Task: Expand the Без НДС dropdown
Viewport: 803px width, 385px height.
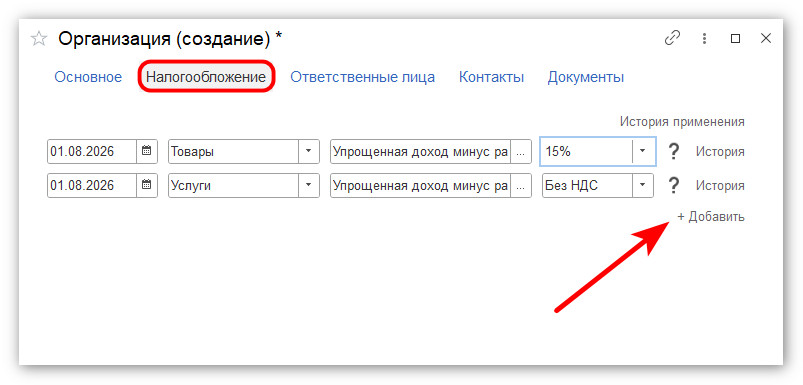Action: click(x=643, y=185)
